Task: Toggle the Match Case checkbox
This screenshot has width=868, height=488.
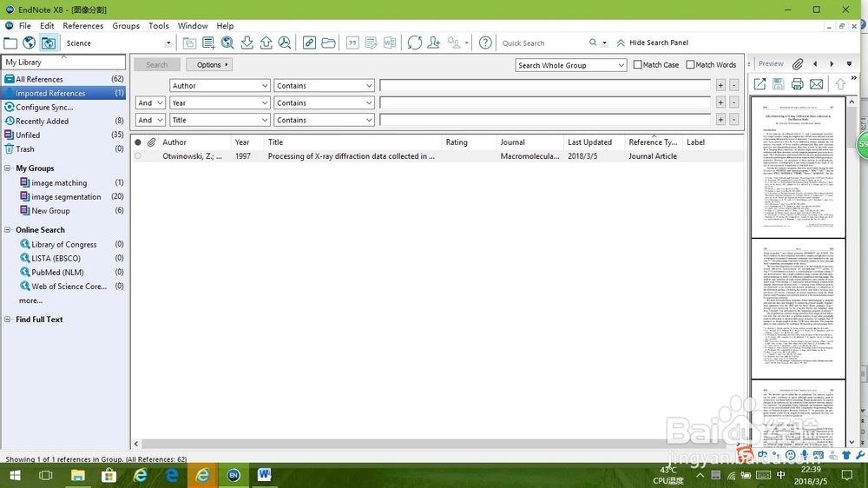Action: (x=637, y=65)
